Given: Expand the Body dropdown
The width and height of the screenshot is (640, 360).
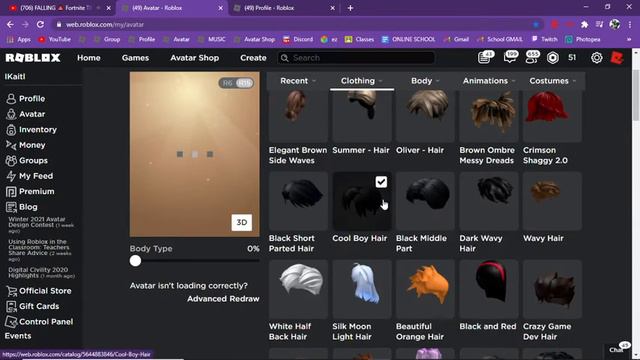Looking at the screenshot, I should click(425, 81).
